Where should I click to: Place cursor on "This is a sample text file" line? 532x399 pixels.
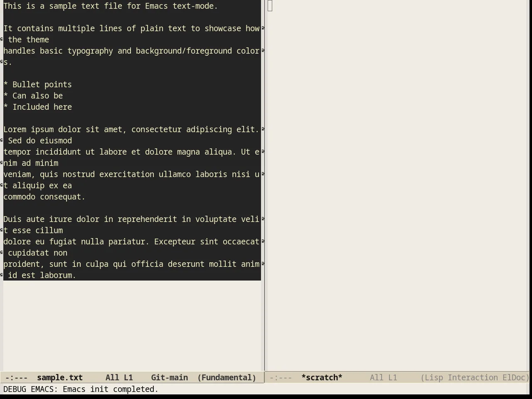tap(111, 6)
